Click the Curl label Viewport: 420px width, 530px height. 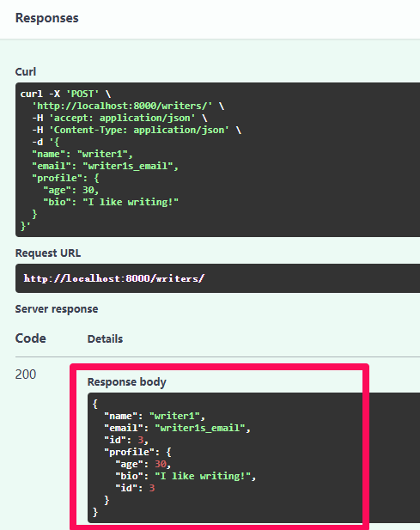[x=26, y=71]
